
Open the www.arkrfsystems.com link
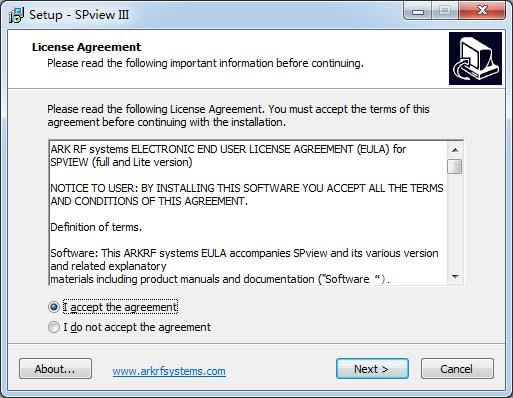click(x=169, y=371)
